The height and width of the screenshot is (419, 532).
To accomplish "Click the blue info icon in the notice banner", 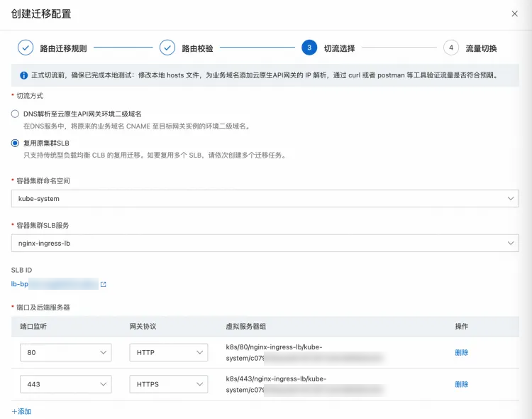I will [x=23, y=75].
